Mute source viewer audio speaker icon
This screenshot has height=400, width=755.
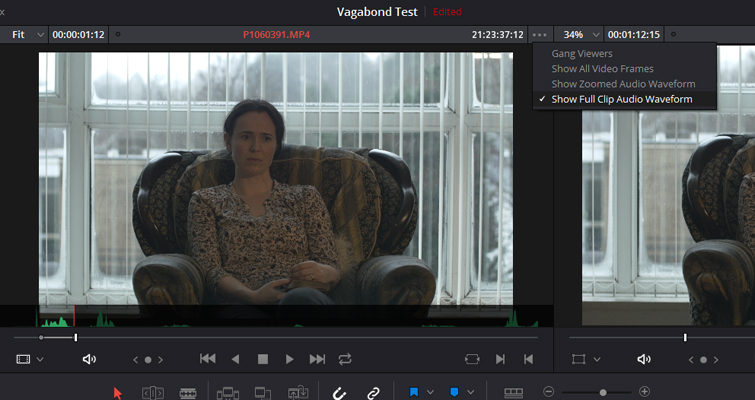pyautogui.click(x=89, y=359)
